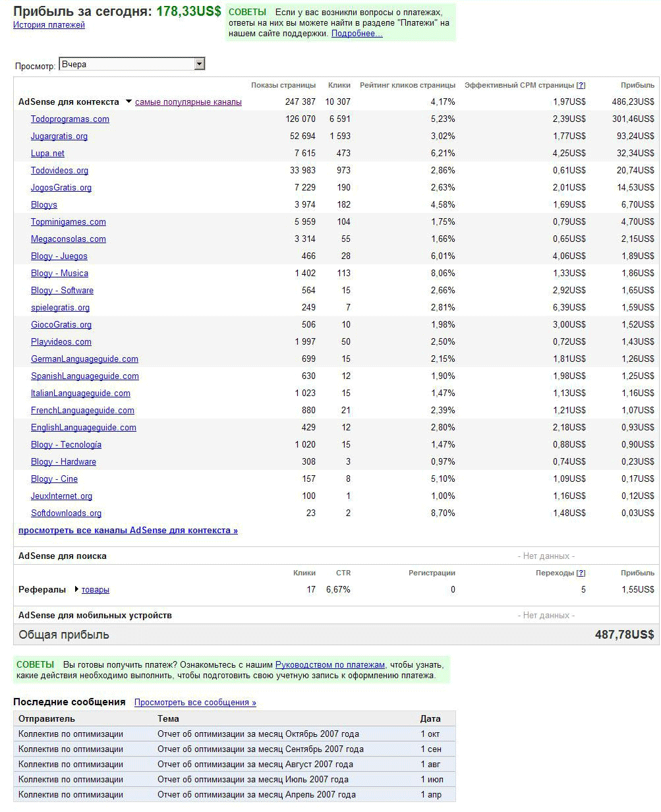This screenshot has height=812, width=661.
Task: Open the Megaconsolas.com channel
Action: click(x=69, y=239)
